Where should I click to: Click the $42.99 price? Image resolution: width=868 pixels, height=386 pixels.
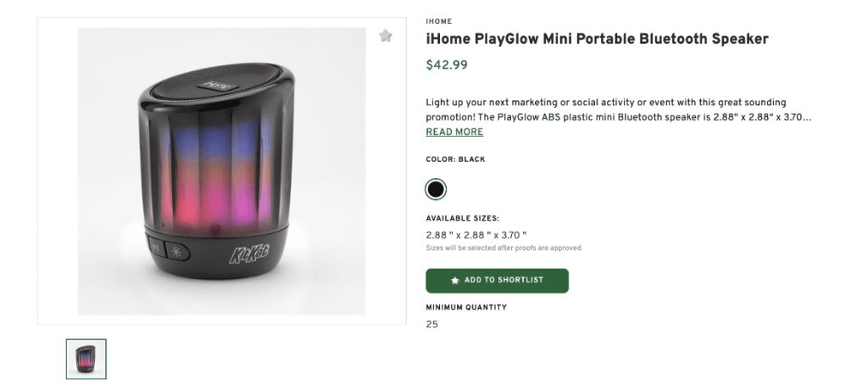click(447, 64)
